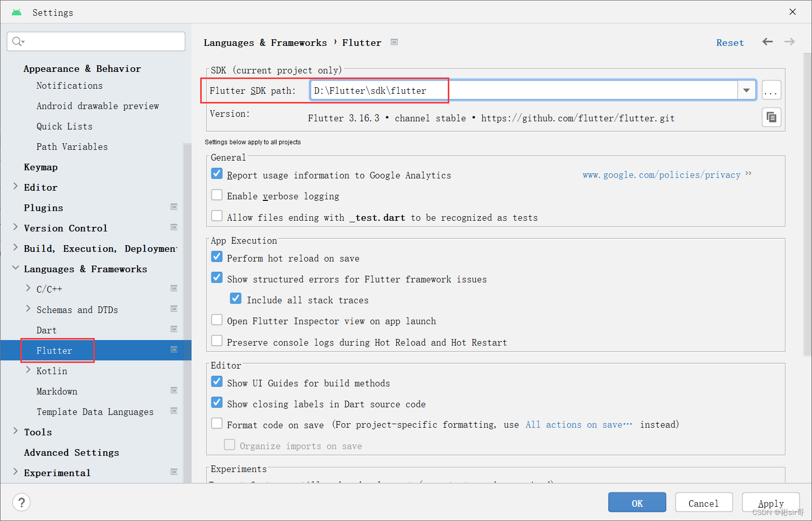812x521 pixels.
Task: Expand the Schemas and DTDs node
Action: tap(28, 309)
